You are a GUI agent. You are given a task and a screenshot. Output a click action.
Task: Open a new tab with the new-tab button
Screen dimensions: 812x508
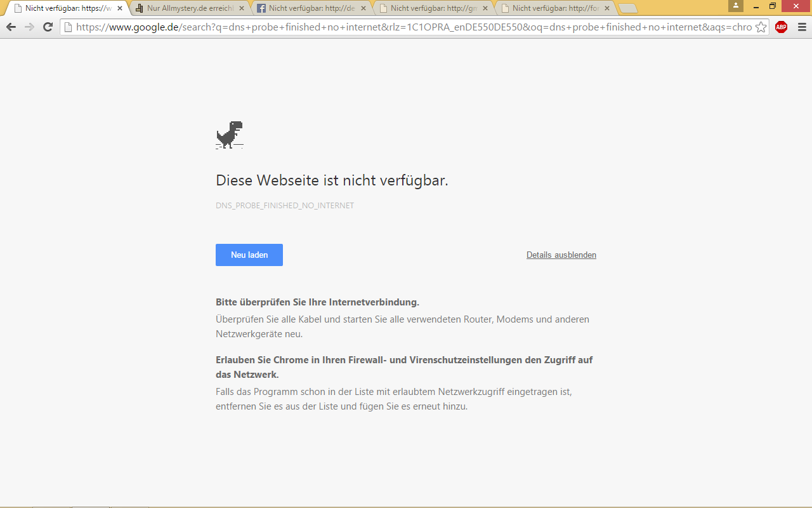click(628, 9)
